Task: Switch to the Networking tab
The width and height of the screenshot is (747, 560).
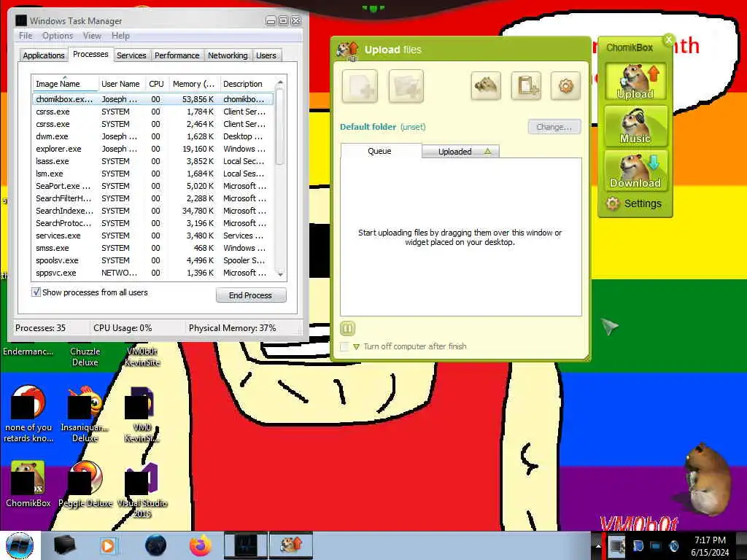Action: (x=228, y=55)
